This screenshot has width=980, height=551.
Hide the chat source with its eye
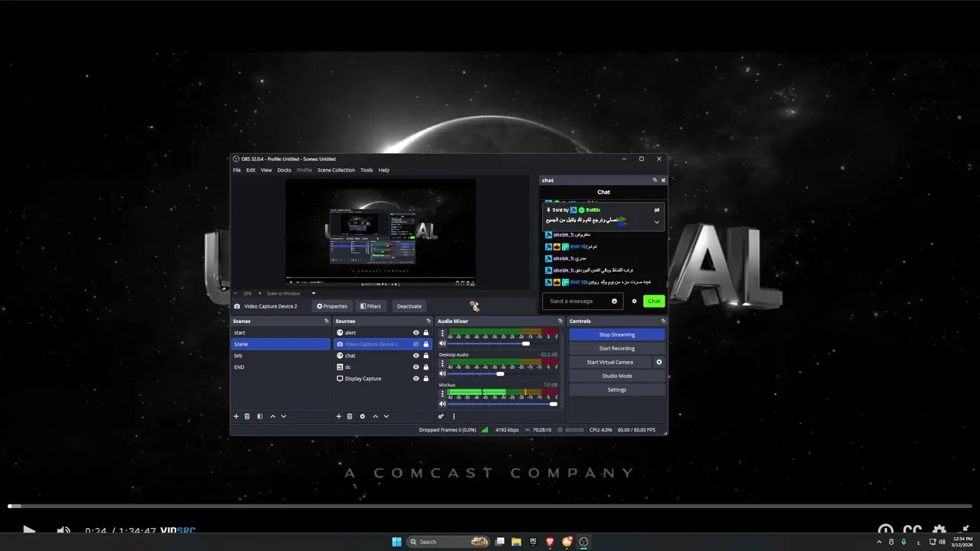[x=416, y=356]
